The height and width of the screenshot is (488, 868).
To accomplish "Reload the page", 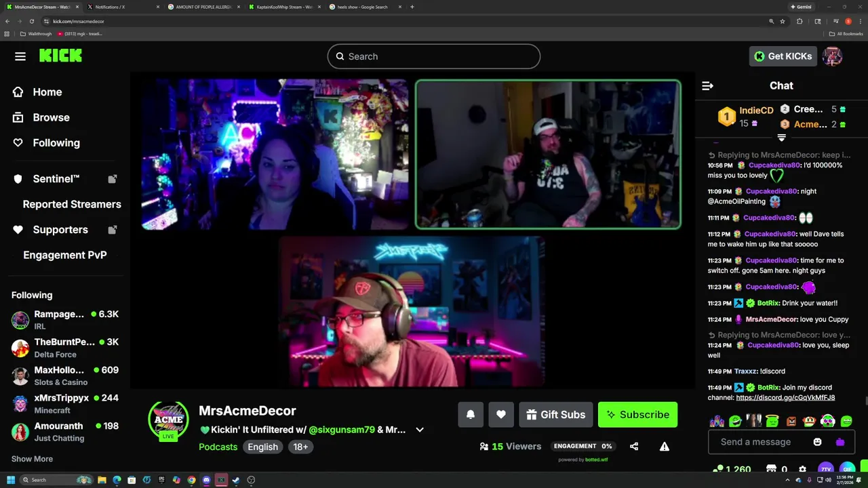I will coord(31,21).
